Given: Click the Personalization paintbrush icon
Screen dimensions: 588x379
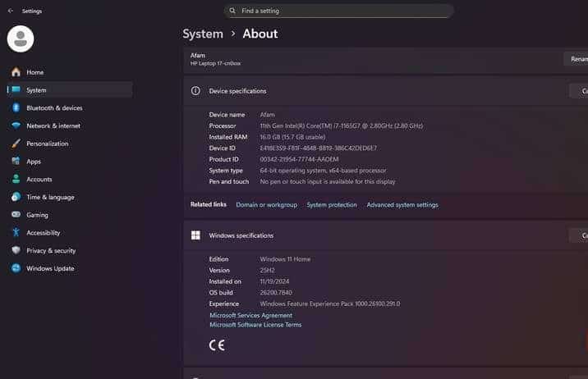Looking at the screenshot, I should [16, 144].
